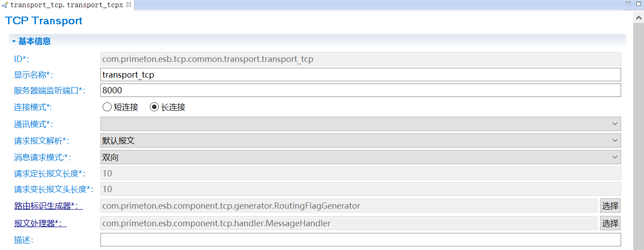The image size is (644, 250).
Task: Expand the 消息请求模式 dropdown arrow
Action: [x=614, y=158]
